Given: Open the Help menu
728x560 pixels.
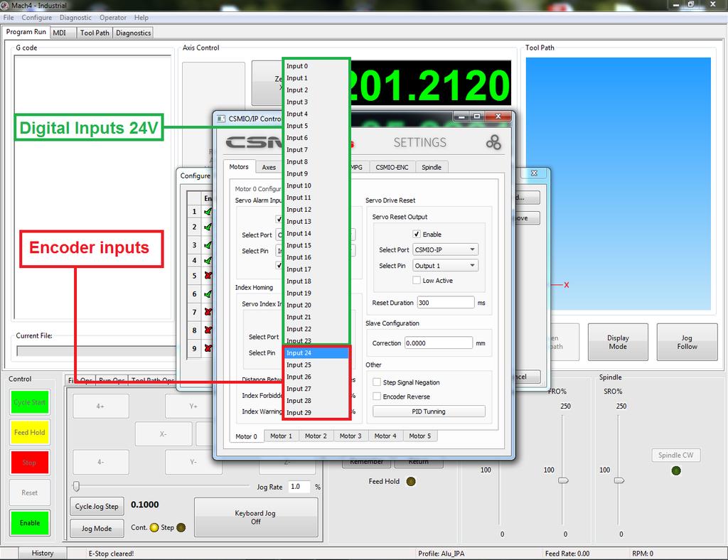Looking at the screenshot, I should pos(141,18).
